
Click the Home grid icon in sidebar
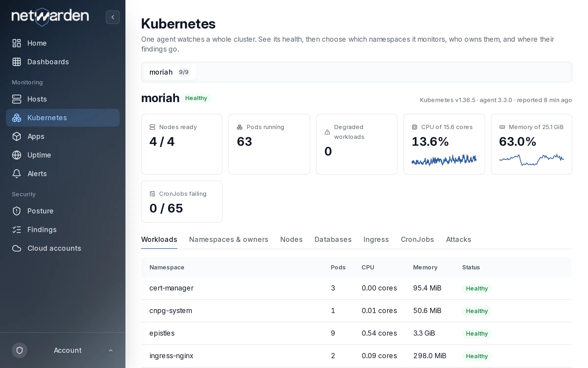(x=17, y=43)
